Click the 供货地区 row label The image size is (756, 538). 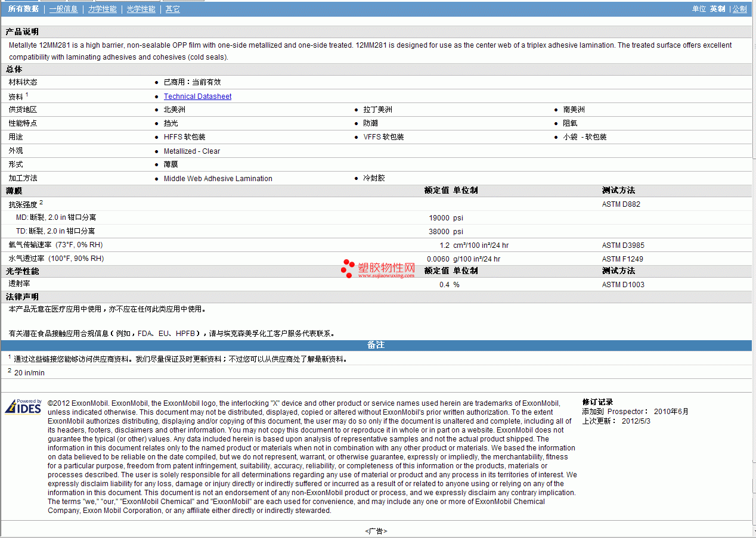click(x=23, y=110)
